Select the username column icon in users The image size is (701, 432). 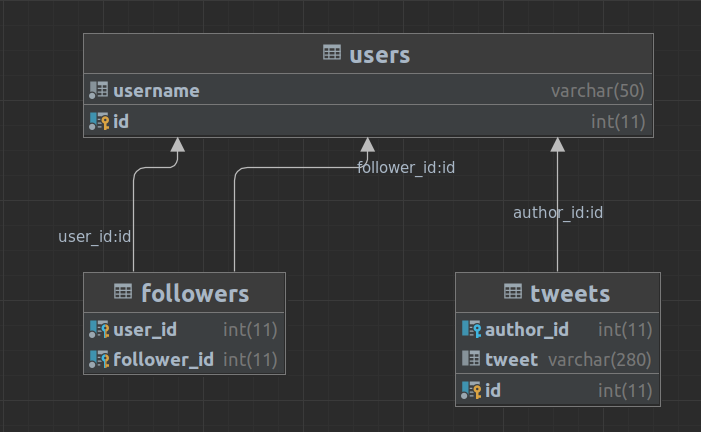click(x=98, y=90)
